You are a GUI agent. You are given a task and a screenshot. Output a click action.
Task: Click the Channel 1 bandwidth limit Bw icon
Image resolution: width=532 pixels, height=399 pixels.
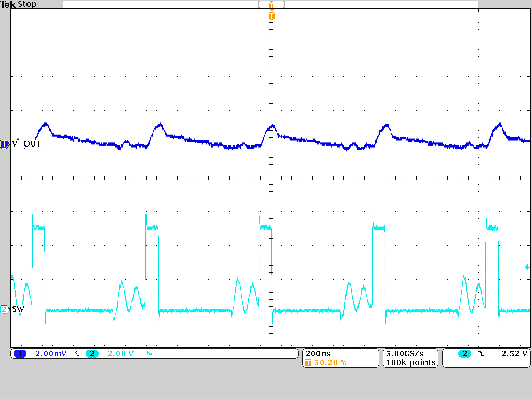click(76, 354)
